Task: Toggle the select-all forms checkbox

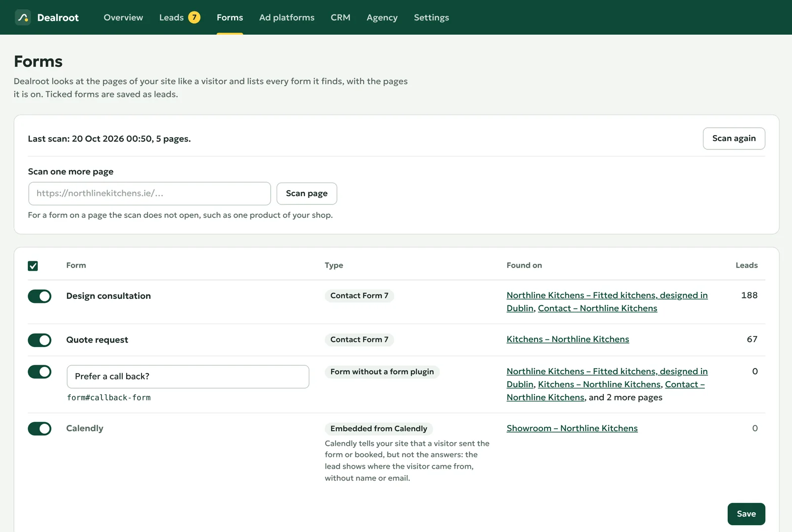Action: [x=33, y=266]
